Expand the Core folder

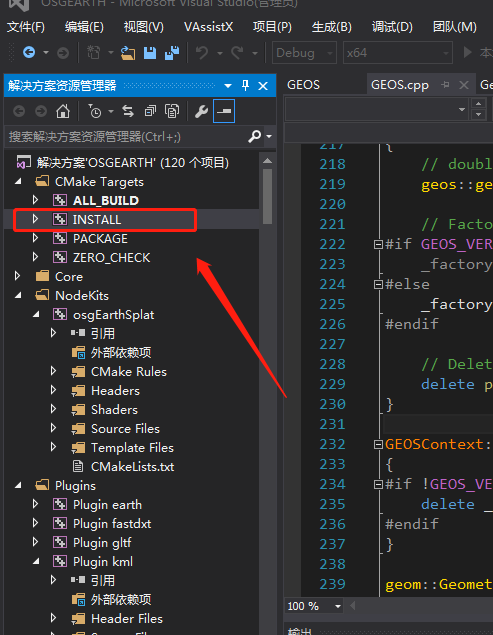tap(17, 276)
